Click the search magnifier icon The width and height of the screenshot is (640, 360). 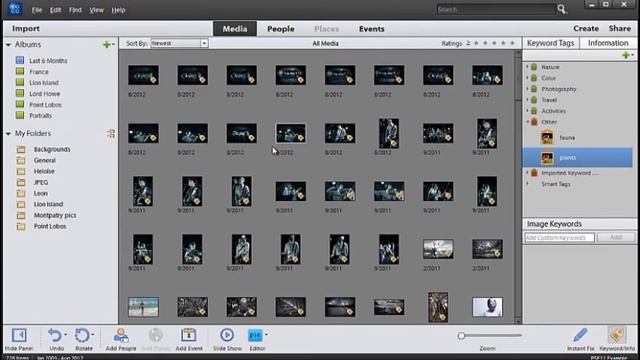tap(562, 9)
